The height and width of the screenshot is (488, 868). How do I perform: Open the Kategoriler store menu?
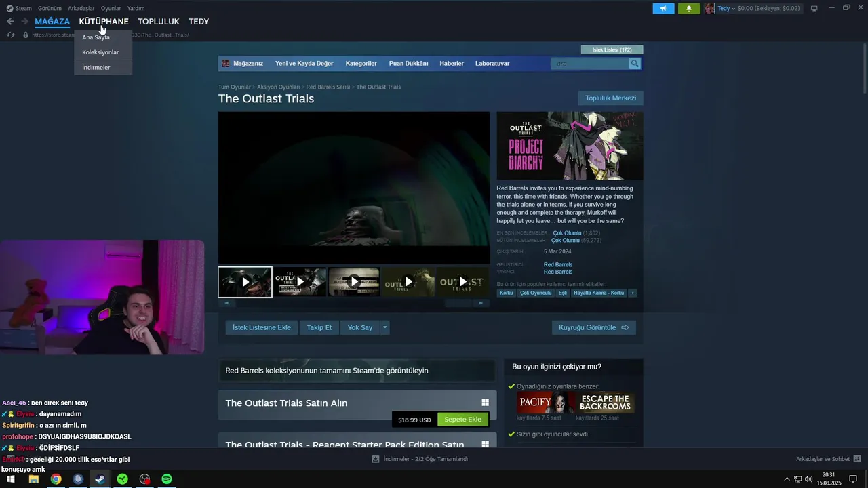click(361, 64)
